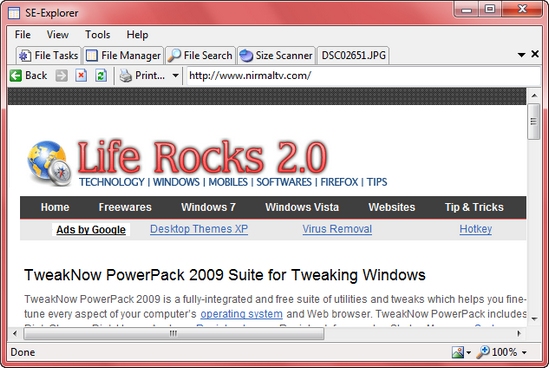Follow the operating system link
Image resolution: width=549 pixels, height=368 pixels.
pos(241,314)
